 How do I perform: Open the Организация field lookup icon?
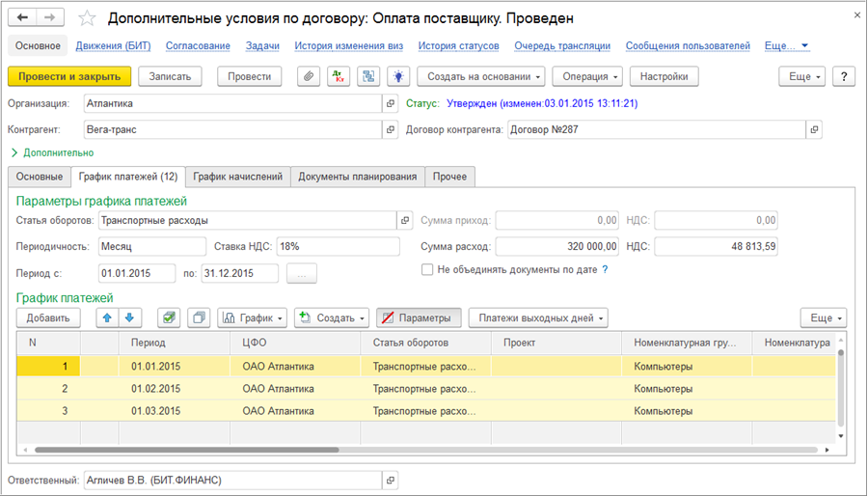coord(391,103)
